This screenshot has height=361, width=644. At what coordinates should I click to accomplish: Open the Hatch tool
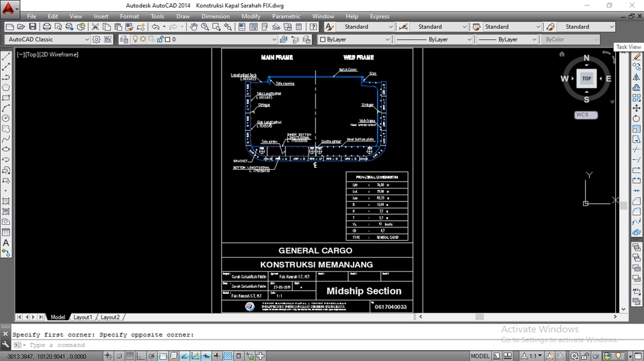6,201
